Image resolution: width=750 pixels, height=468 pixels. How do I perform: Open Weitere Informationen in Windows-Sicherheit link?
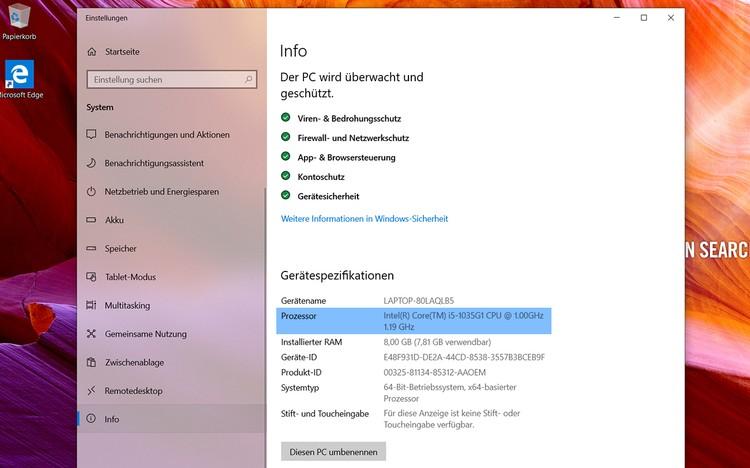click(364, 218)
